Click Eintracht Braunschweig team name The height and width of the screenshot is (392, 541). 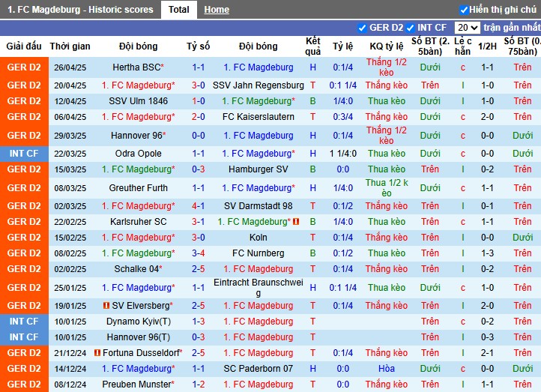point(258,288)
